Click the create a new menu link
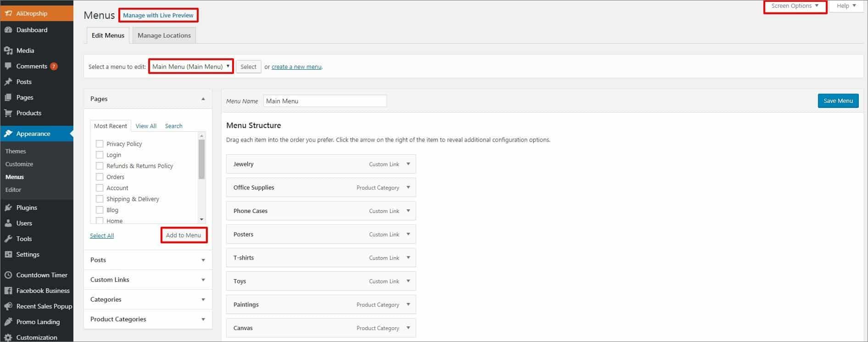The width and height of the screenshot is (868, 342). pyautogui.click(x=296, y=67)
